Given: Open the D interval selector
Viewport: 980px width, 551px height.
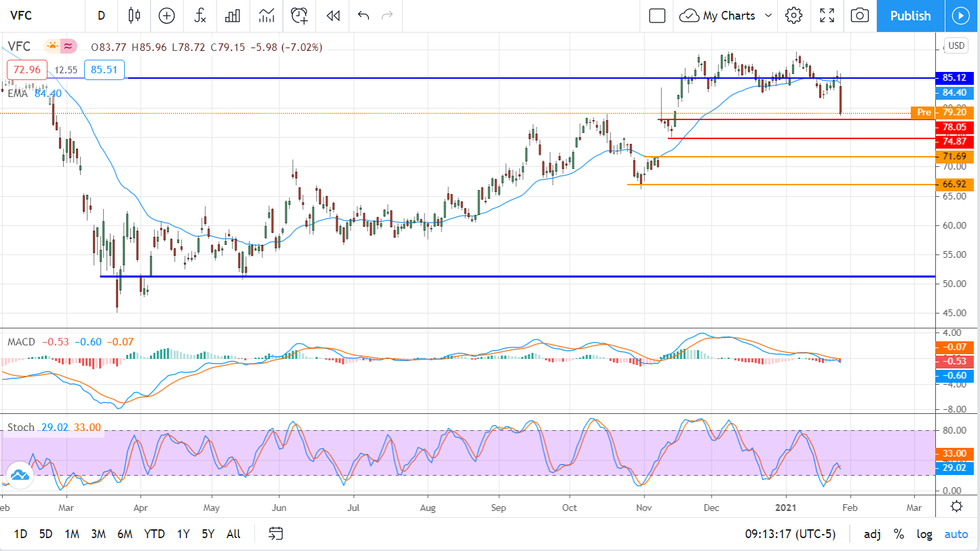Looking at the screenshot, I should point(101,16).
